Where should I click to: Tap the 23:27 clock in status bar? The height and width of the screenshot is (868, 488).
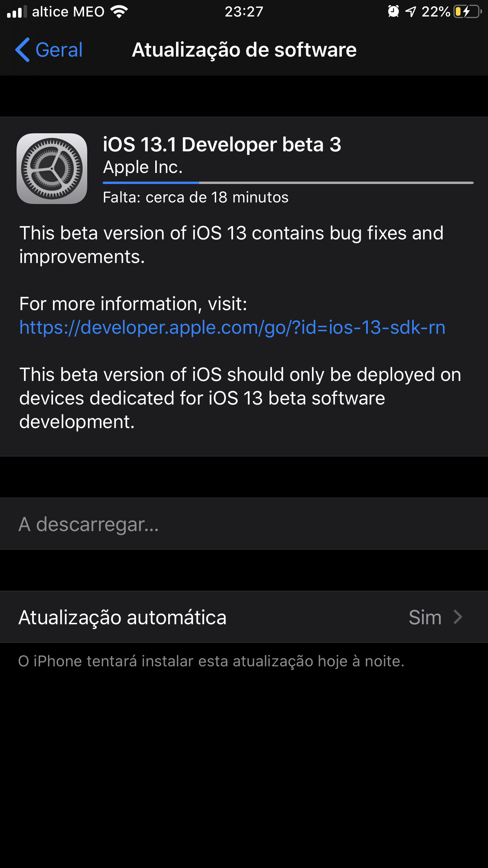pyautogui.click(x=244, y=12)
